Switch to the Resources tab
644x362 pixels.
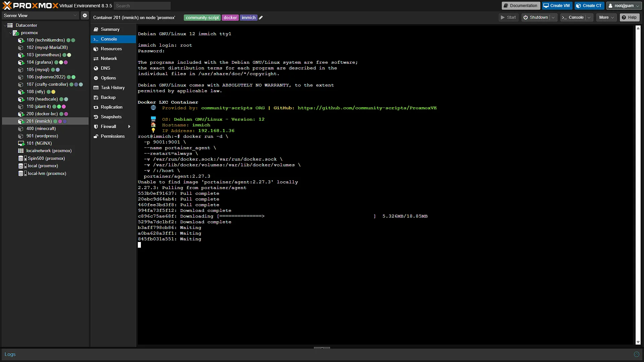point(113,49)
